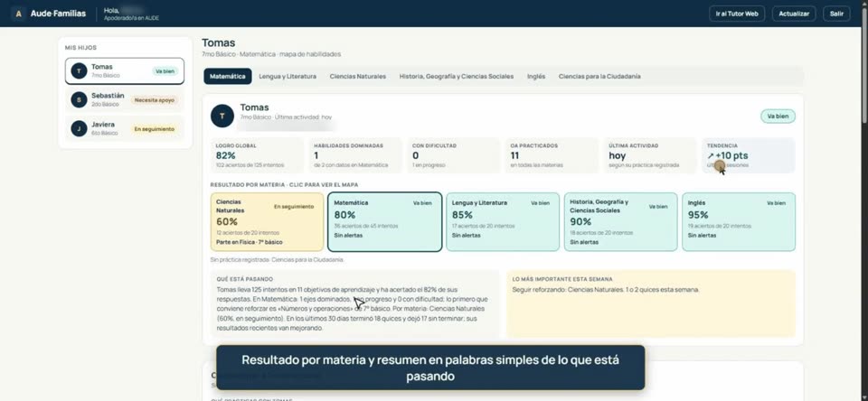Screen dimensions: 868x401
Task: Click Sin práctica registrada note
Action: (277, 259)
